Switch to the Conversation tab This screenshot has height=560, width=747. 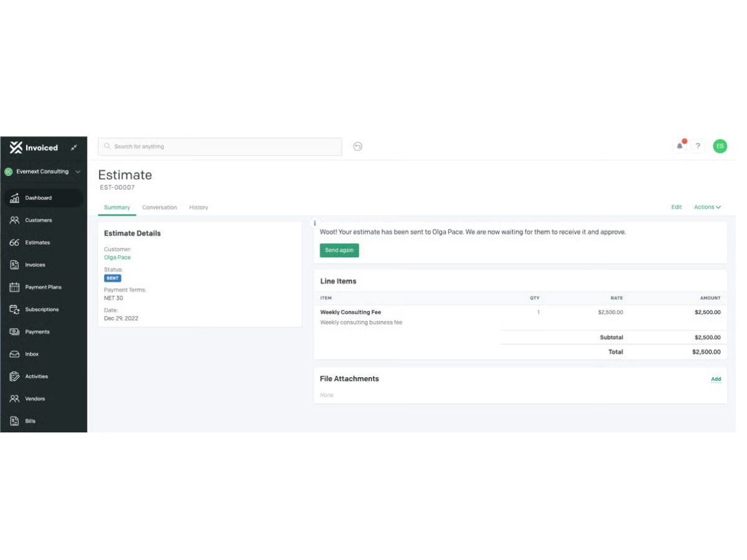point(159,208)
